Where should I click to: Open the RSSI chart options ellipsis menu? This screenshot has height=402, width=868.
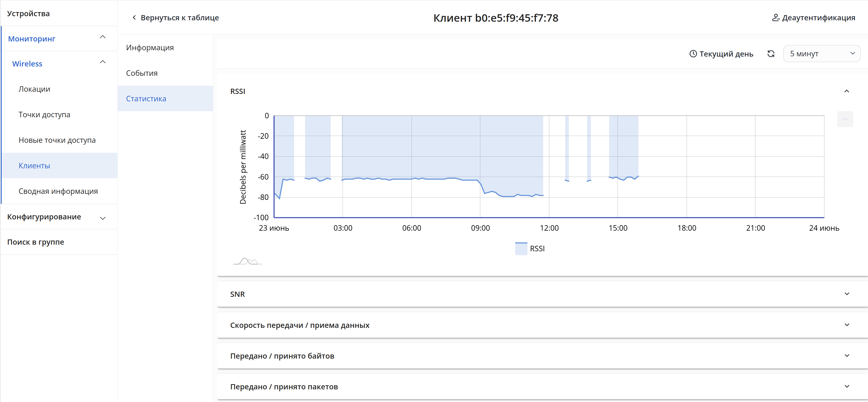click(845, 119)
